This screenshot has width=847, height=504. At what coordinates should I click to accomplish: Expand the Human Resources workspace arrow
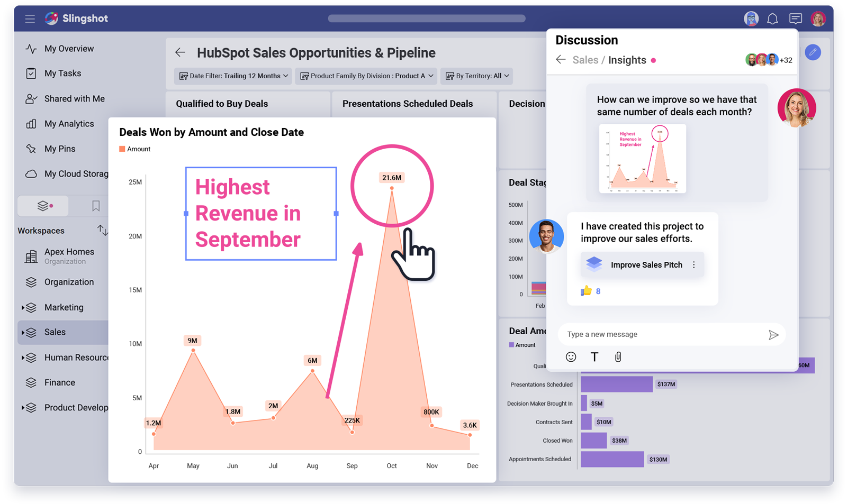click(23, 358)
